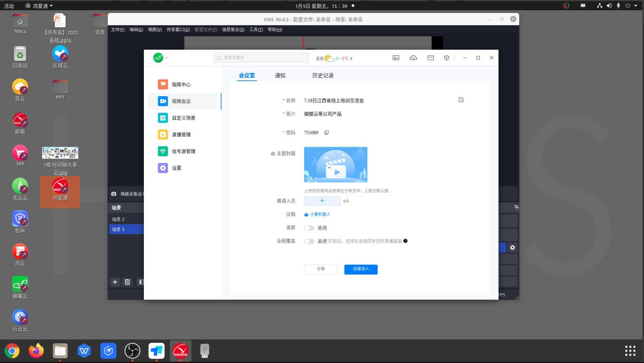Expand the green profile avatar dropdown

tap(161, 58)
